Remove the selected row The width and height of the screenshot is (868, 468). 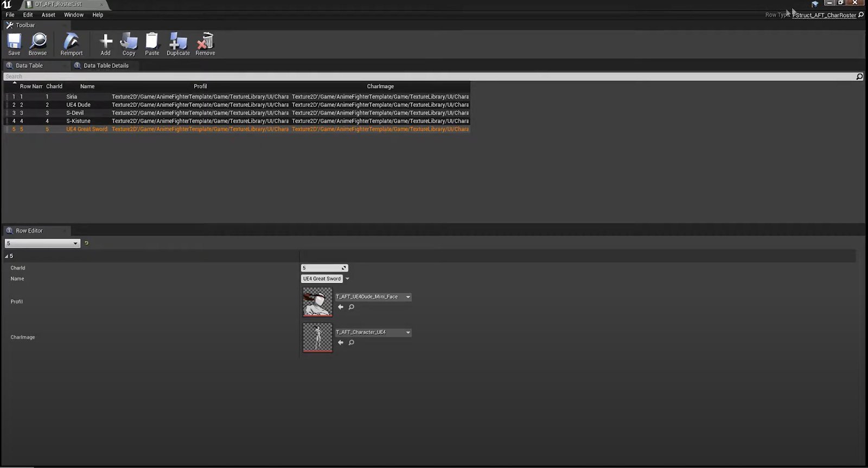205,42
